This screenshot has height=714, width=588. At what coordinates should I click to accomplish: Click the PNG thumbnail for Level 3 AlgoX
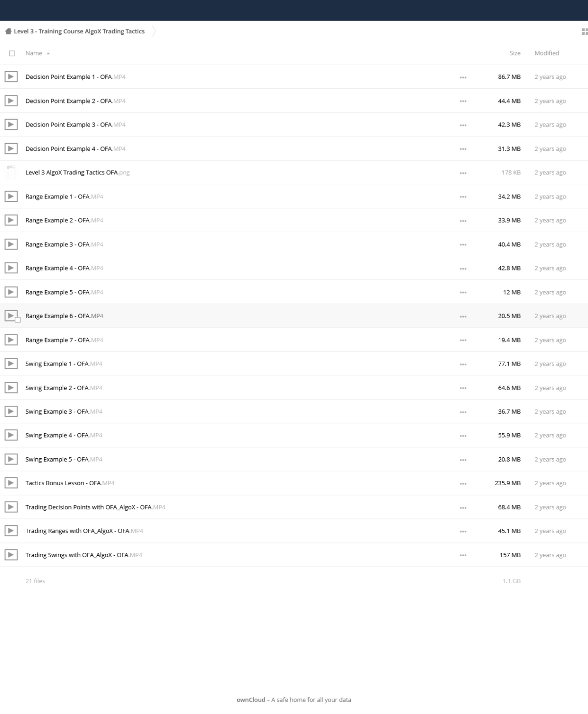tap(11, 172)
